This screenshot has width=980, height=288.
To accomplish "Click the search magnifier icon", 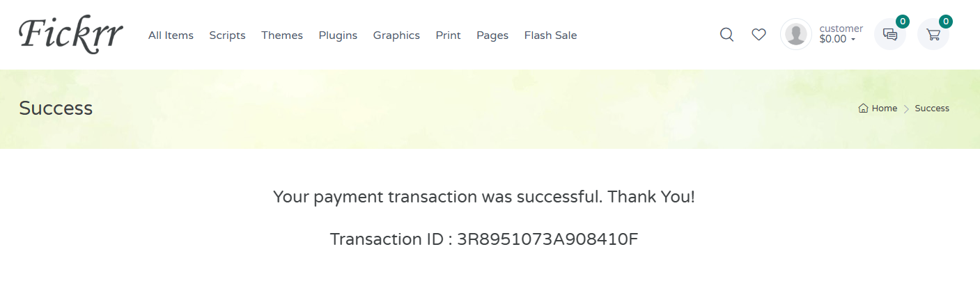I will [726, 35].
